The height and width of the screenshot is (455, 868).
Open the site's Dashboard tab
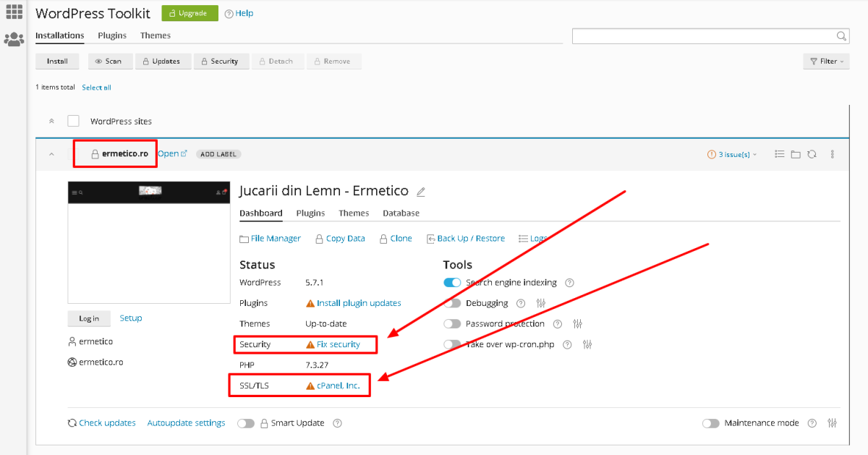[261, 213]
